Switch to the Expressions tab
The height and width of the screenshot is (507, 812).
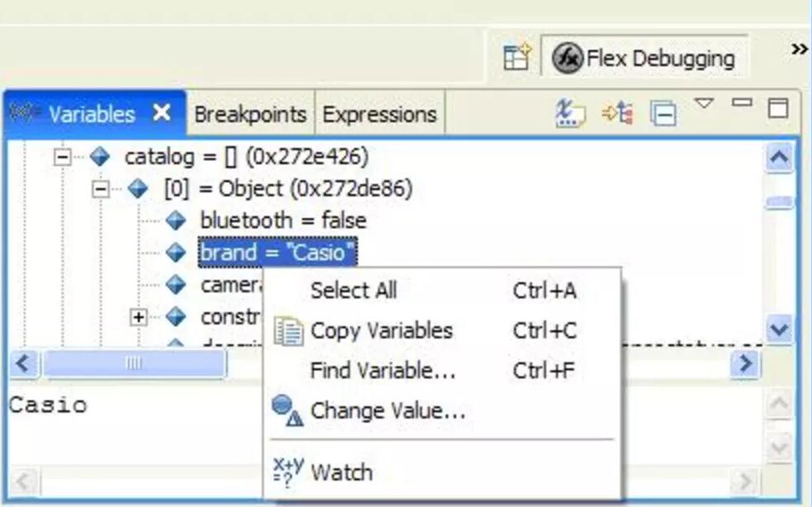tap(379, 114)
